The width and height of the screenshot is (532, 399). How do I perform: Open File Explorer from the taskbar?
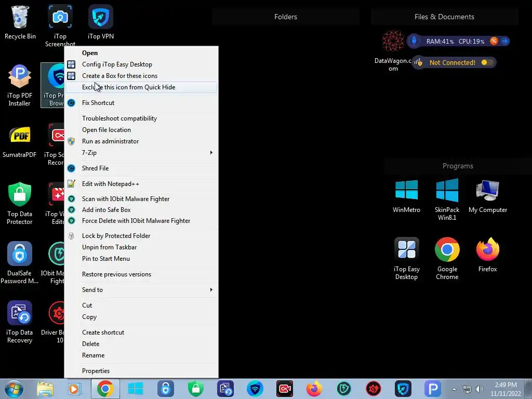coord(45,389)
